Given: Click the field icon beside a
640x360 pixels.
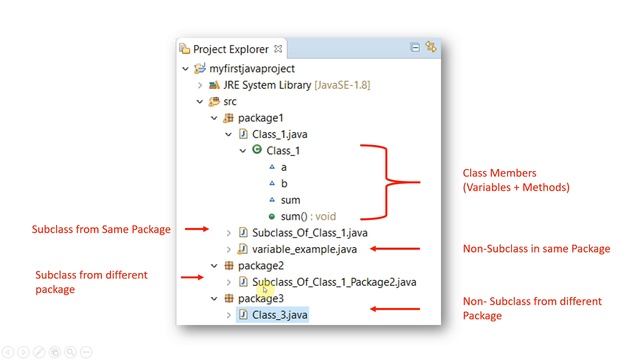Looking at the screenshot, I should (272, 167).
